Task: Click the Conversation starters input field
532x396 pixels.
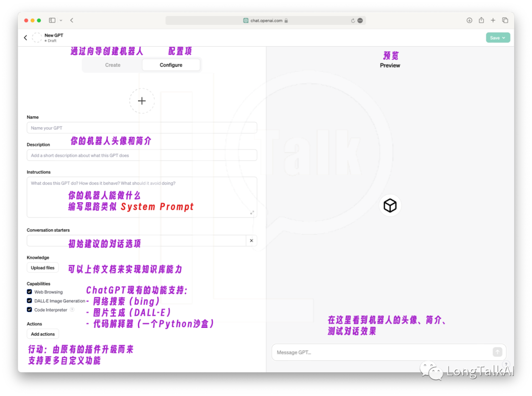Action: pos(136,241)
